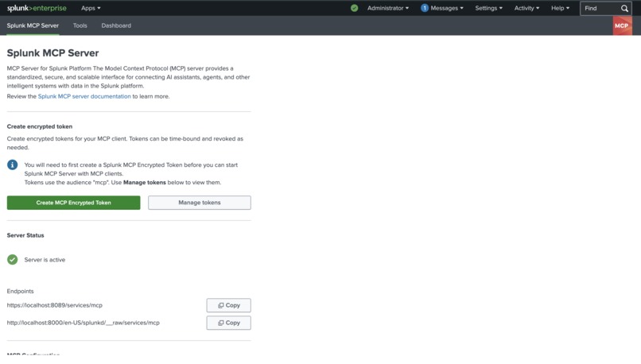Click Create MCP Encrypted Token button
The image size is (641, 364).
coord(74,203)
